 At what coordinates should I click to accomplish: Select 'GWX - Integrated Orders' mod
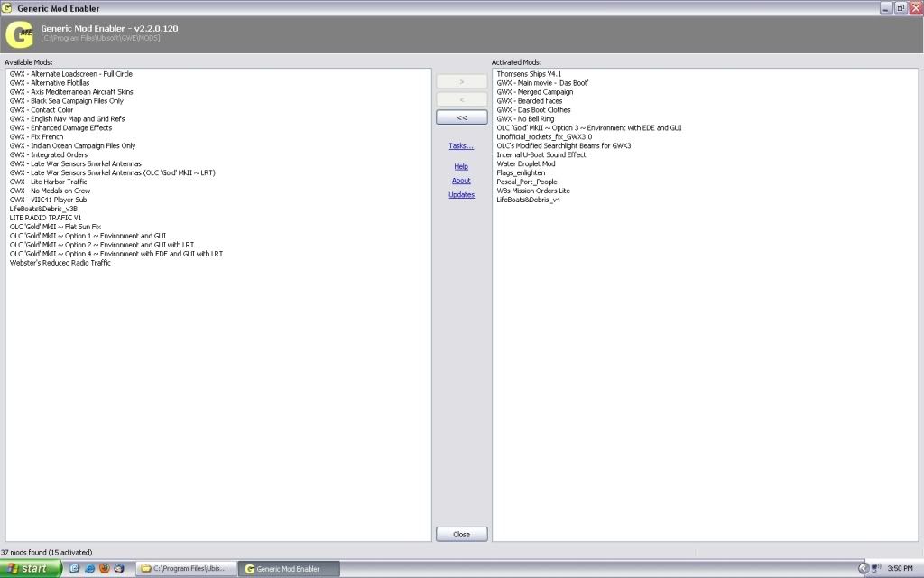pyautogui.click(x=49, y=154)
